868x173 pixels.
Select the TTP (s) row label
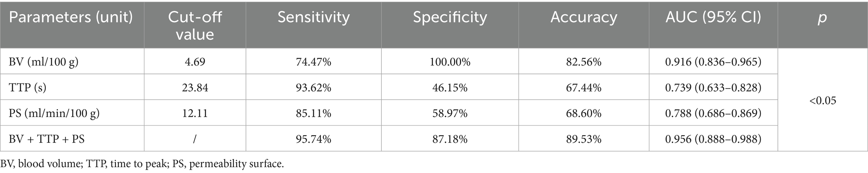click(27, 87)
